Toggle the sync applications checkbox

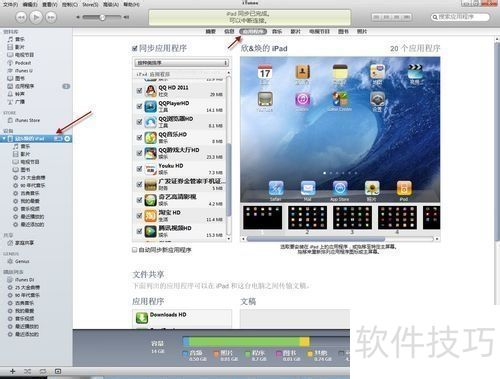coord(135,49)
